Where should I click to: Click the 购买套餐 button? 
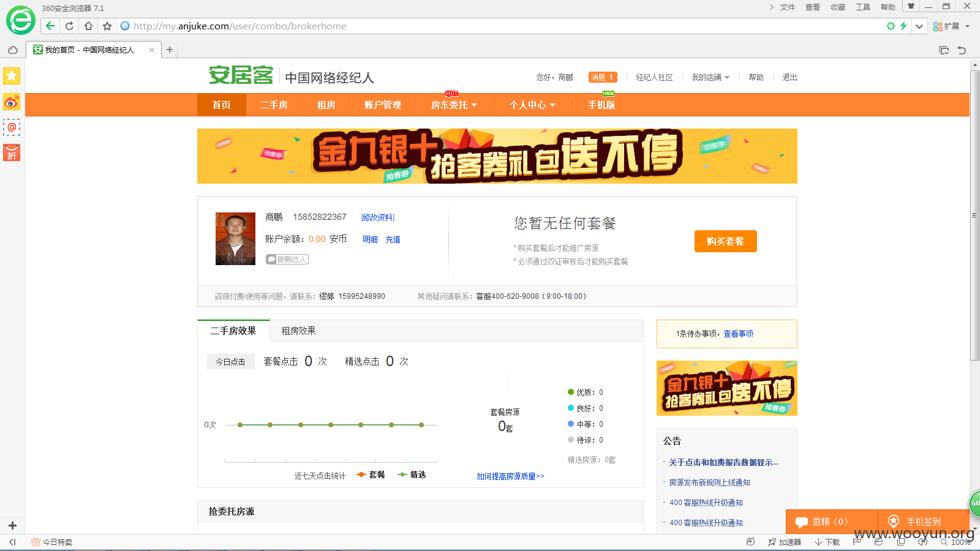coord(726,241)
